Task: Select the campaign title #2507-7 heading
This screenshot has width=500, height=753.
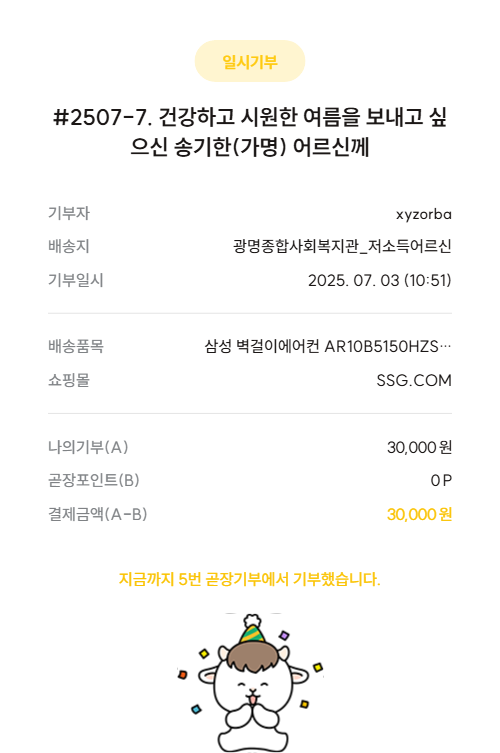Action: [250, 132]
